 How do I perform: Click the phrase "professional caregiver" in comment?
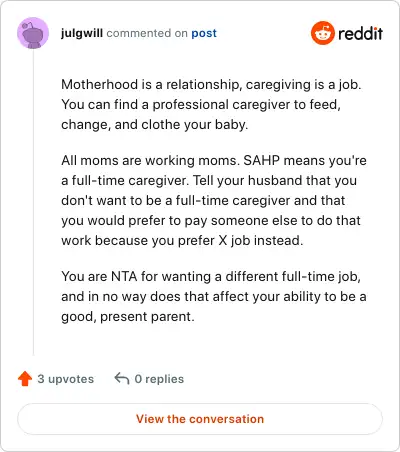(221, 105)
